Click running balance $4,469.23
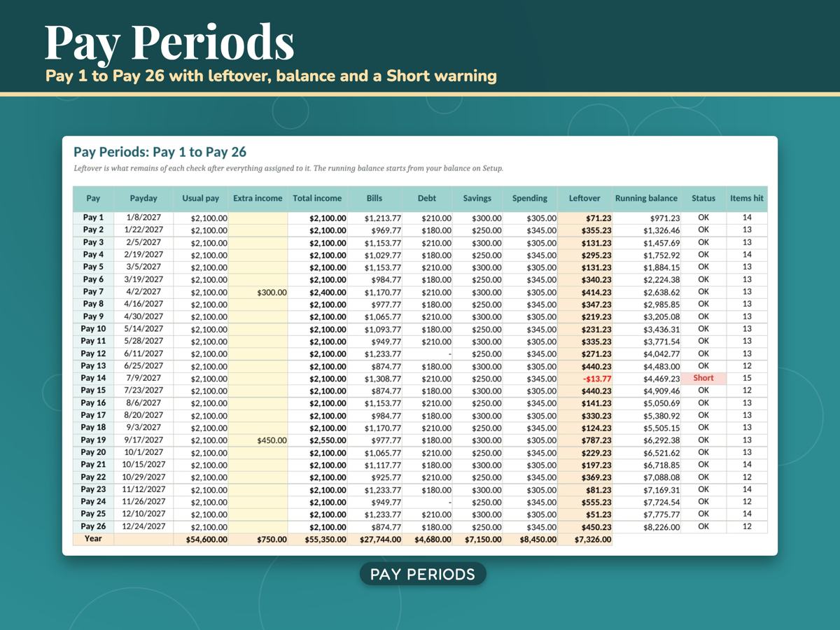This screenshot has width=840, height=630. pos(647,379)
